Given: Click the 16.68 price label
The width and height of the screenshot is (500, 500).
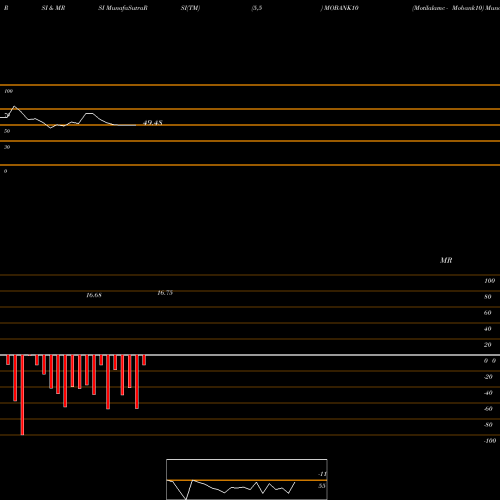Looking at the screenshot, I should [94, 295].
